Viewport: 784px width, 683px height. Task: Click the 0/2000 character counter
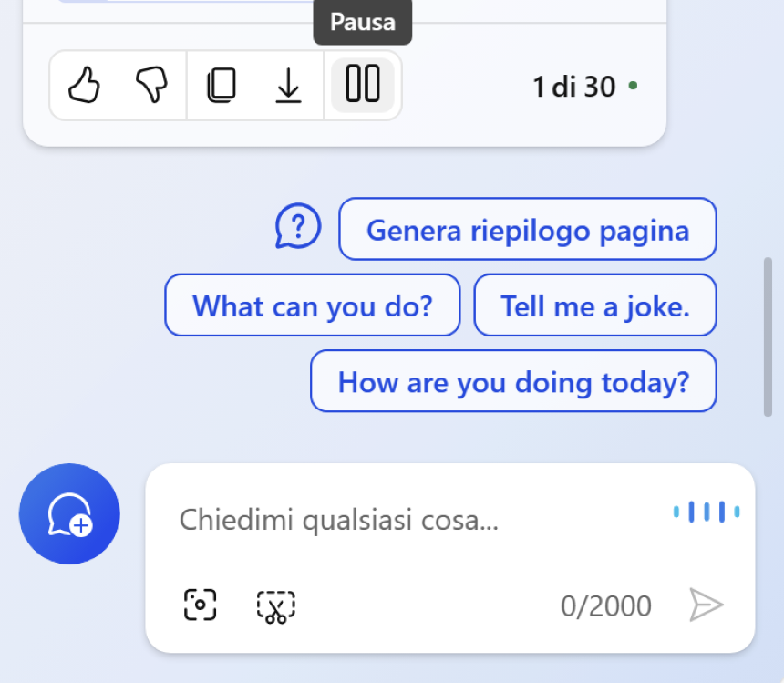click(606, 606)
